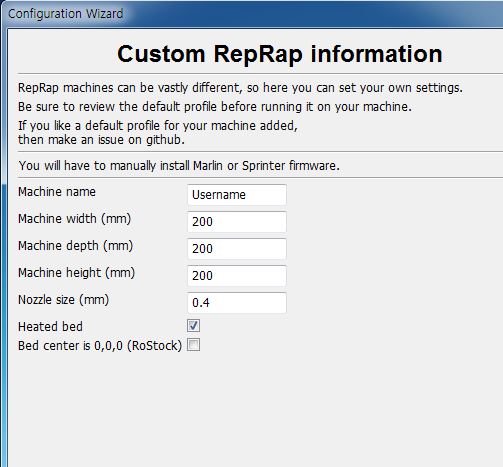Click the review the default profile sentence
The height and width of the screenshot is (467, 503).
(x=215, y=107)
